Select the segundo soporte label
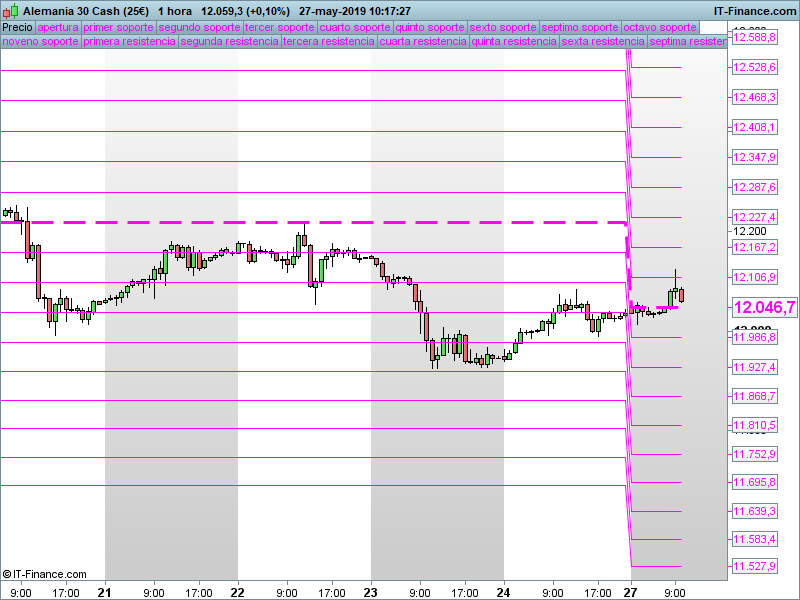800x600 pixels. point(199,27)
